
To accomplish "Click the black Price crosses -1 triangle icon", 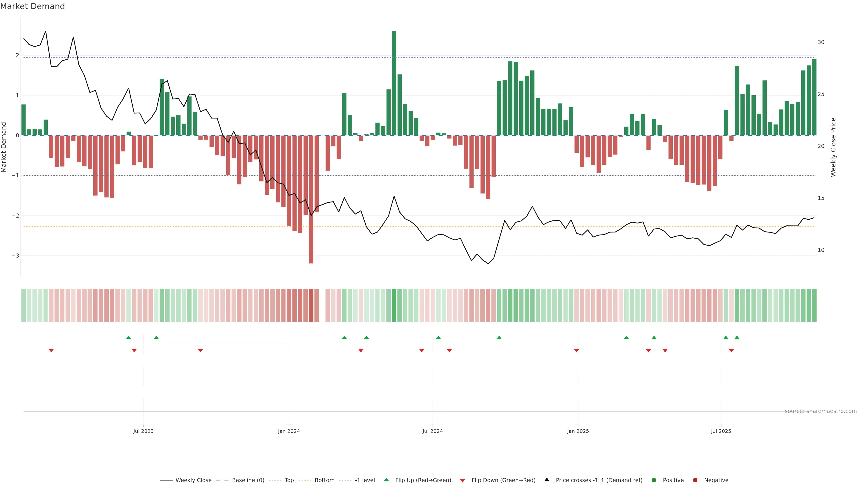I will point(547,480).
